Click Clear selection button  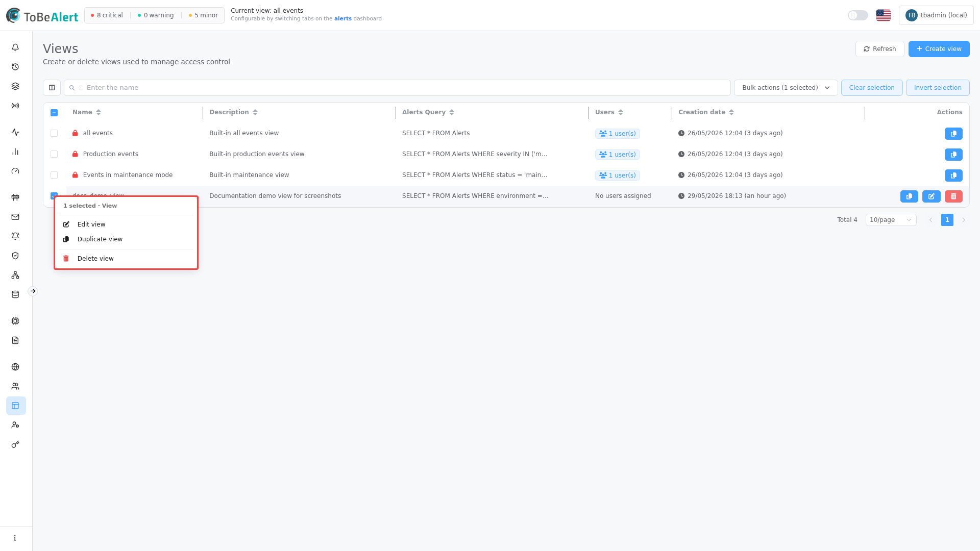[872, 88]
